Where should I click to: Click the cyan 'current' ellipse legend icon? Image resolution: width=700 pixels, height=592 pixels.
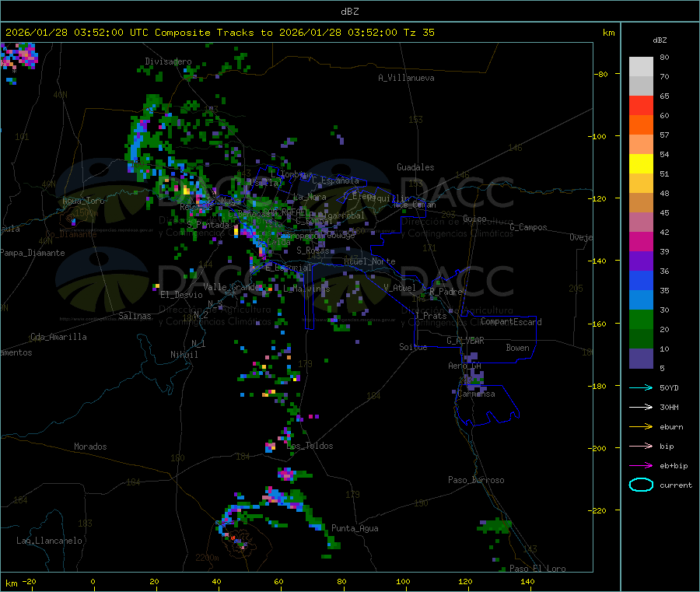tap(641, 485)
